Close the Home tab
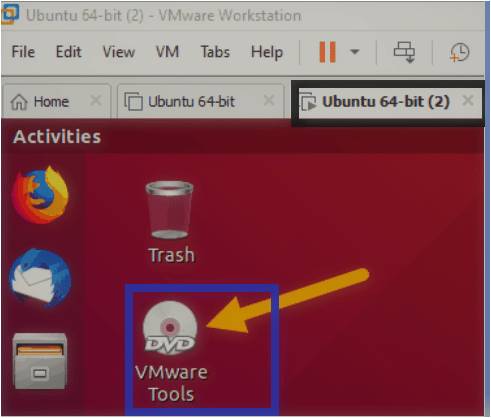This screenshot has width=491, height=418. coord(96,100)
